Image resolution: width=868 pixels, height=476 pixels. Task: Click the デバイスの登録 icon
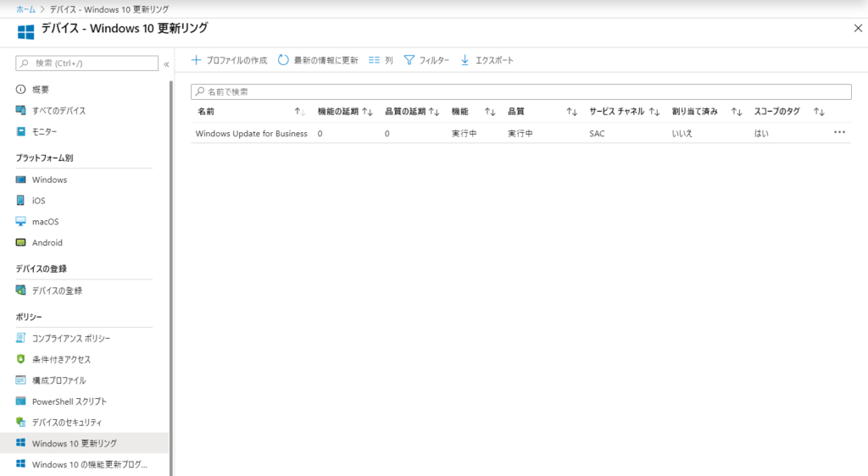point(20,290)
